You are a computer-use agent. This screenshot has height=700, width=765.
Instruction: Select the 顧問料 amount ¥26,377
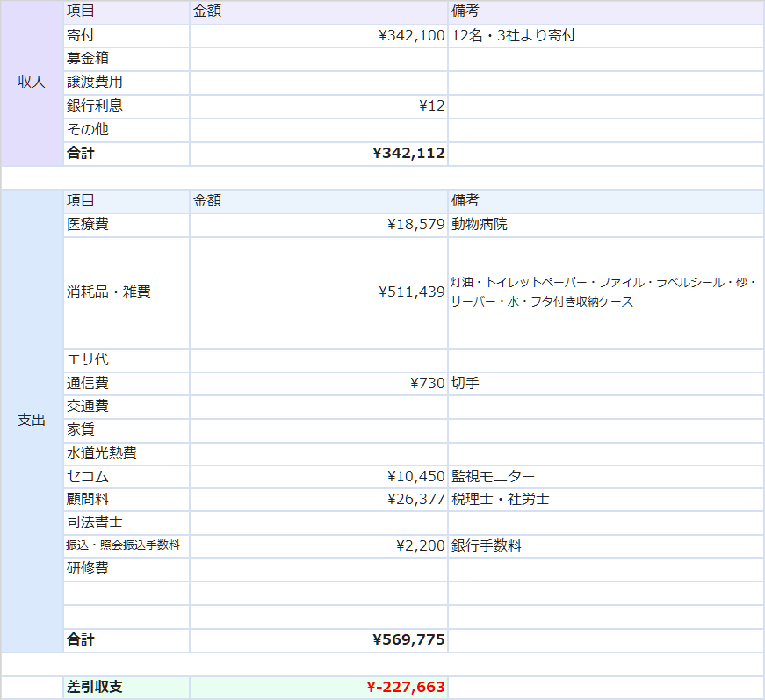(415, 500)
